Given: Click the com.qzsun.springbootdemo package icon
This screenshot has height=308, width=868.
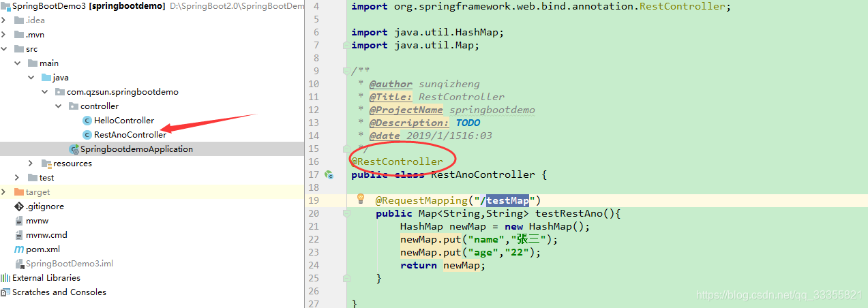Looking at the screenshot, I should click(60, 92).
